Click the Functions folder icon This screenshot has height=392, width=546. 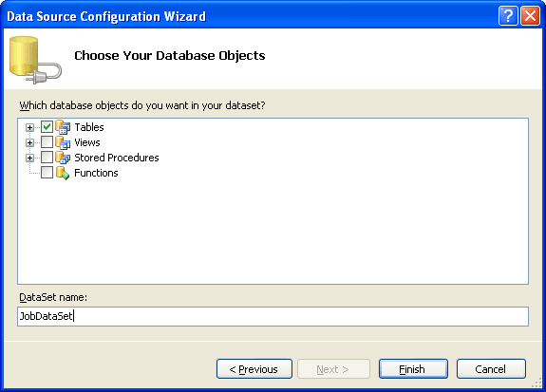(x=63, y=173)
